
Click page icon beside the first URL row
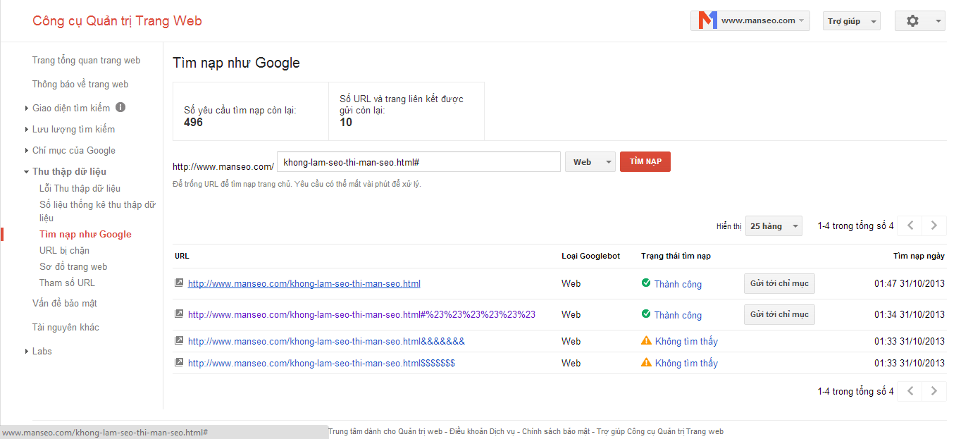pos(179,283)
